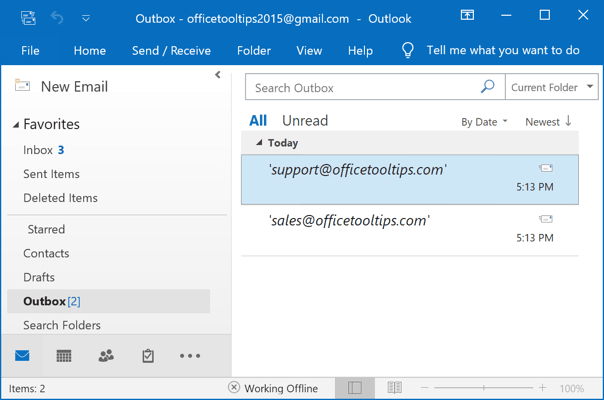Open more navigation options ellipsis
The height and width of the screenshot is (400, 604).
point(190,356)
